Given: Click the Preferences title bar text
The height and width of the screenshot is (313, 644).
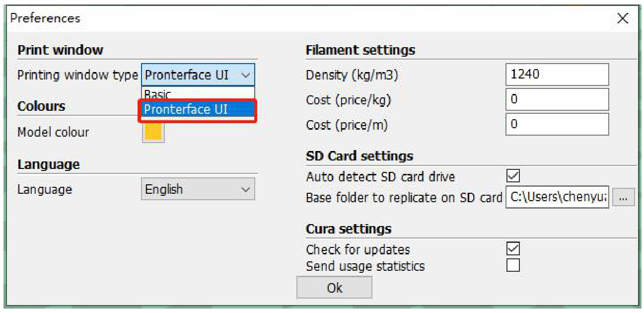Looking at the screenshot, I should 45,18.
